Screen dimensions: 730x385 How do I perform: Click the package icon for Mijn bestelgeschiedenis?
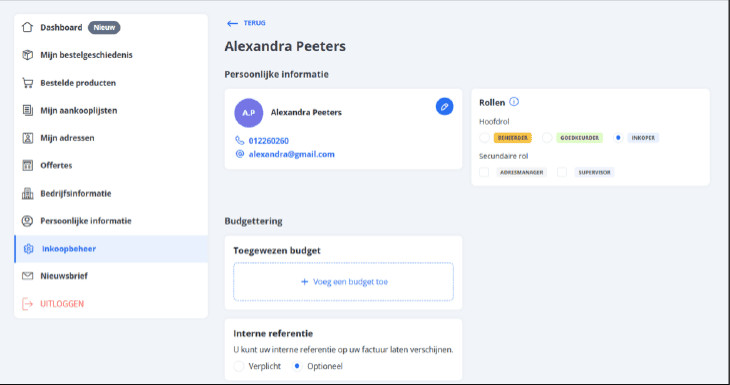tap(27, 55)
